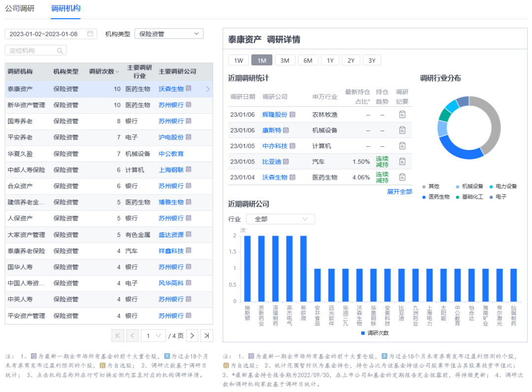Open the 中亦科技 company link
This screenshot has width=532, height=392.
coord(274,146)
